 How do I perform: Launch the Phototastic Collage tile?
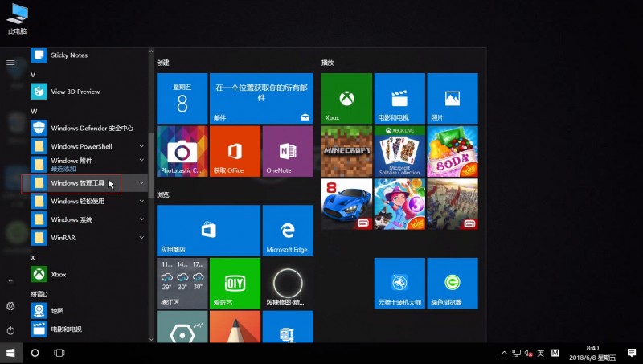click(x=182, y=151)
